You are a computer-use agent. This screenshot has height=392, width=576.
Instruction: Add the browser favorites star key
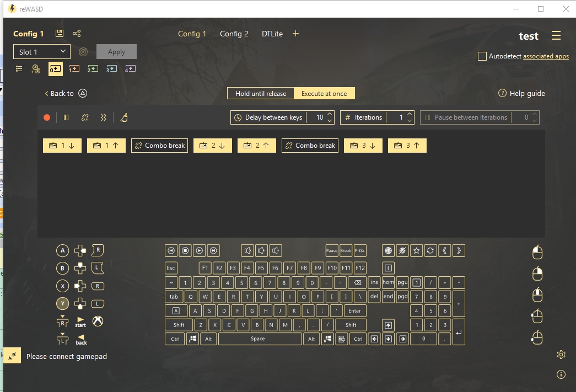pos(416,250)
